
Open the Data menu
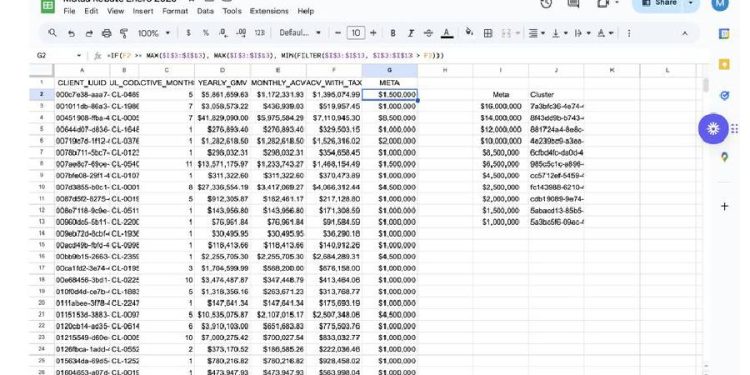coord(205,11)
